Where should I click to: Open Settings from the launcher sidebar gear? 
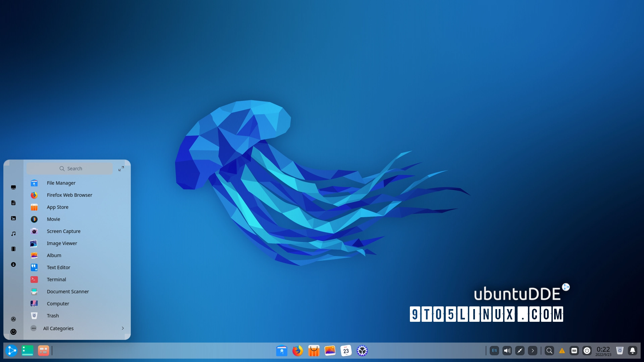[13, 319]
